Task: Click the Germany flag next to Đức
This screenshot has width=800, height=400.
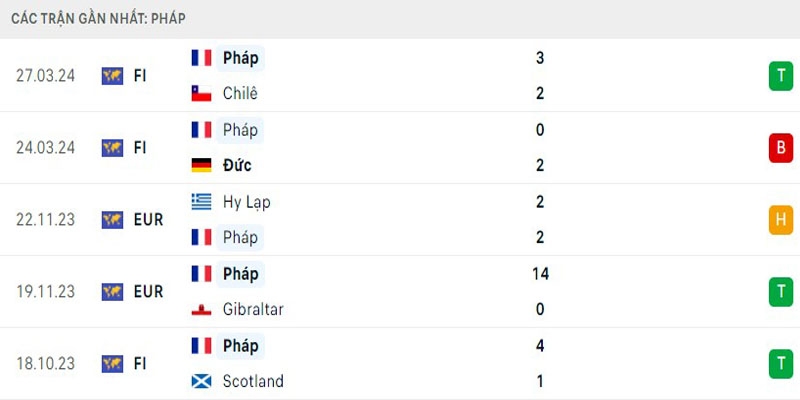Action: 201,165
